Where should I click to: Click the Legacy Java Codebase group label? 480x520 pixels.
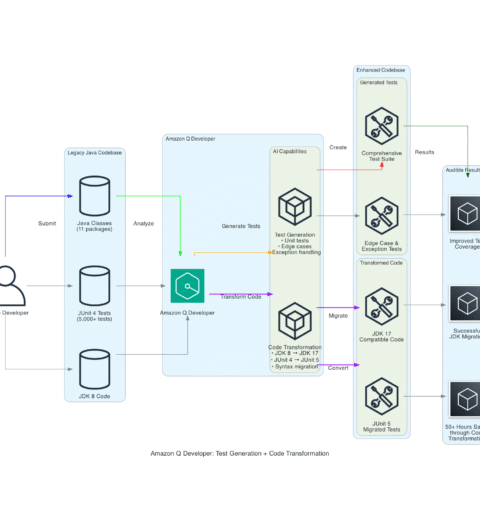pos(95,153)
